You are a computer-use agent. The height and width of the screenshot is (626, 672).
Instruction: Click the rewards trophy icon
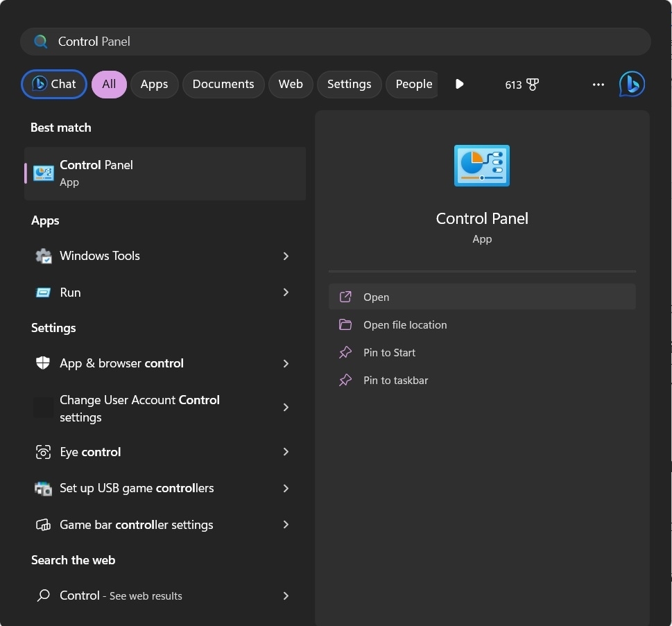coord(533,85)
